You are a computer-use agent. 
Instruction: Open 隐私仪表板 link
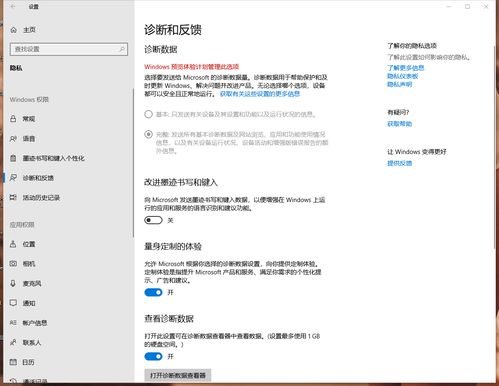(x=403, y=76)
